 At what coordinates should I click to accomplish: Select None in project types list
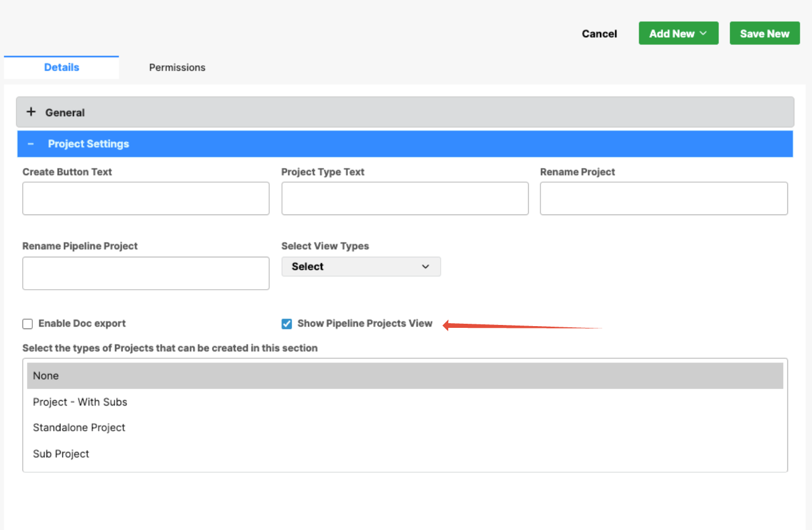click(x=405, y=375)
